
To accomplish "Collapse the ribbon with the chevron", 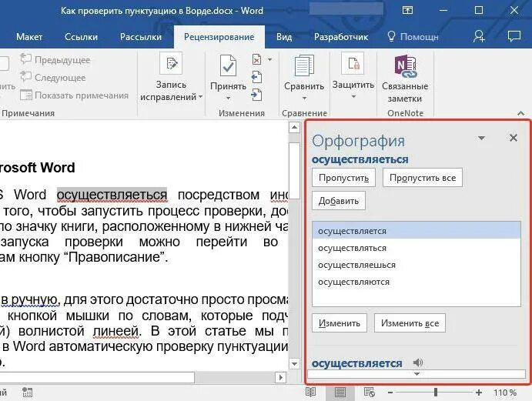I will (520, 113).
